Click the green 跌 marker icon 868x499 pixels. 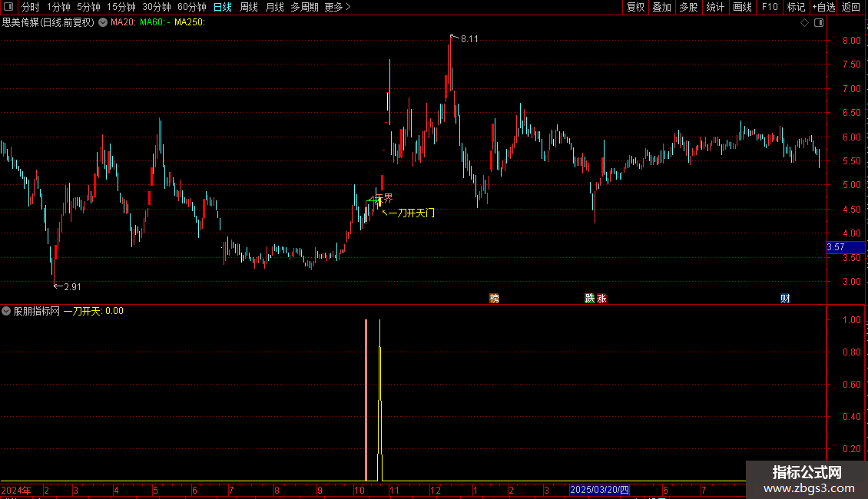point(590,298)
